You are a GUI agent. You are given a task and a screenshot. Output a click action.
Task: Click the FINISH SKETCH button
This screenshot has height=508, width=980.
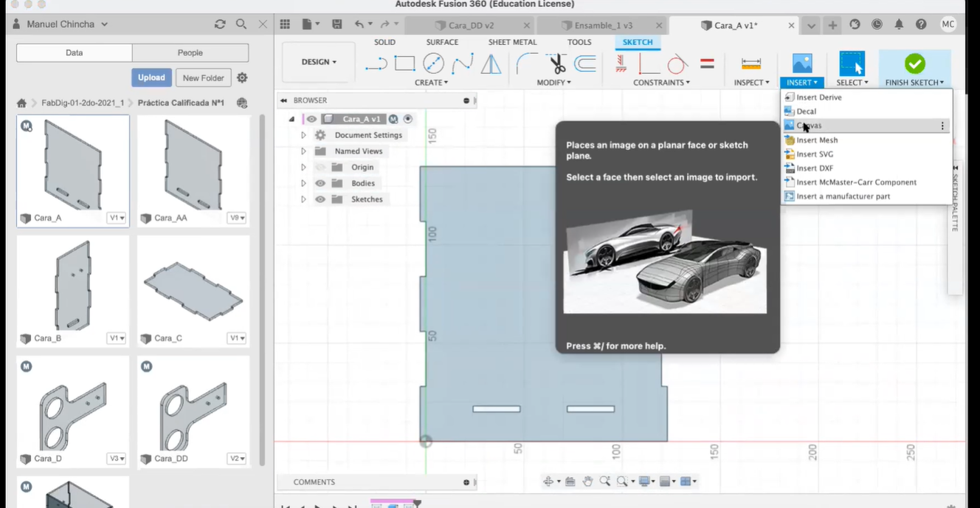click(x=914, y=69)
